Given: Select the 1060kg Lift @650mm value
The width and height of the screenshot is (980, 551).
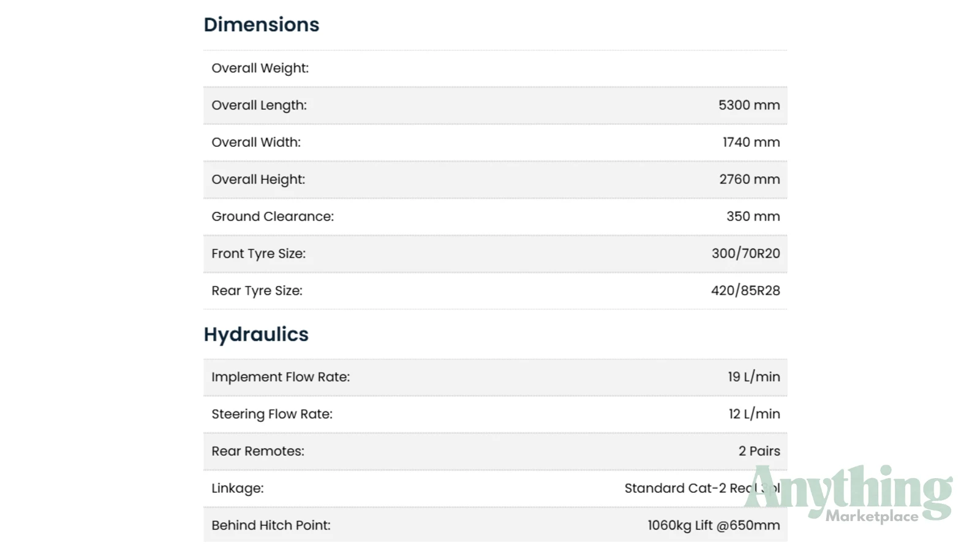Looking at the screenshot, I should (x=714, y=525).
